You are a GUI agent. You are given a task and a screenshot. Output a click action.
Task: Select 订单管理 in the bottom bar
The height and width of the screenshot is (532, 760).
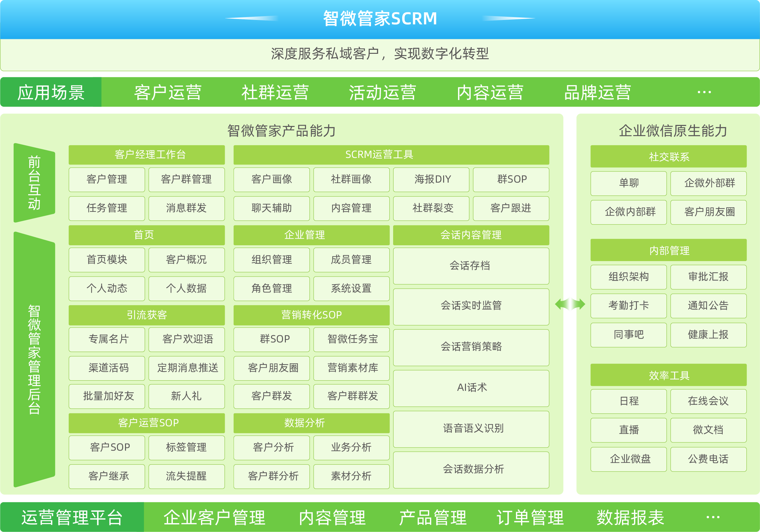[530, 517]
